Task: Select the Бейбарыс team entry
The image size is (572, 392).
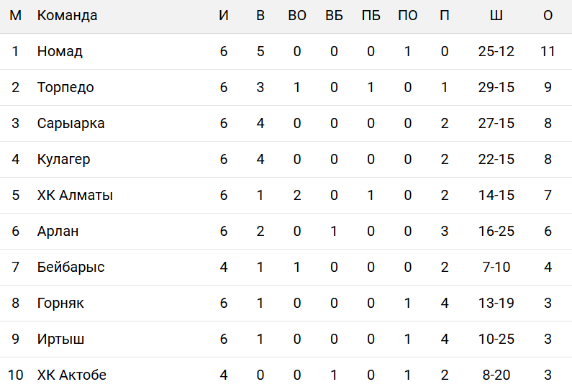Action: 71,268
